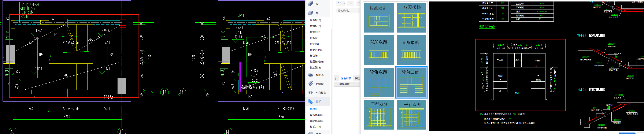The height and width of the screenshot is (134, 644).
Task: Switch to the 图层 tab
Action: click(x=358, y=78)
